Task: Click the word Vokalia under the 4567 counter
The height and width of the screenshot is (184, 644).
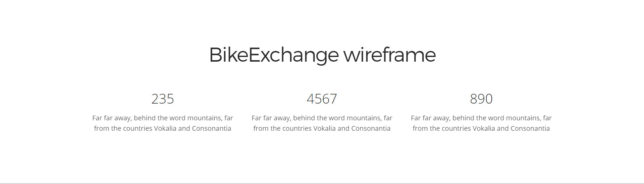Action: tap(324, 128)
